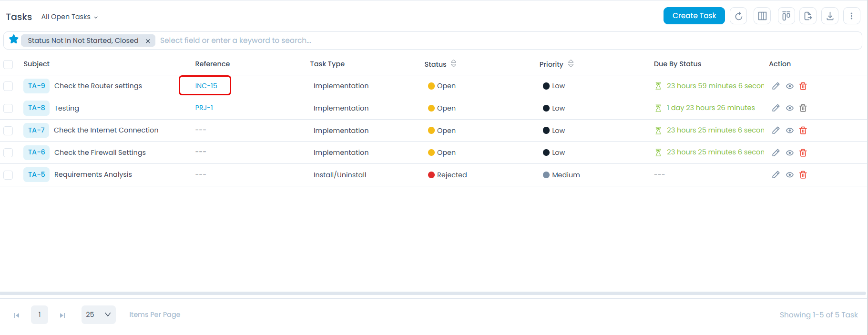View task Check the Firewall Settings

790,153
